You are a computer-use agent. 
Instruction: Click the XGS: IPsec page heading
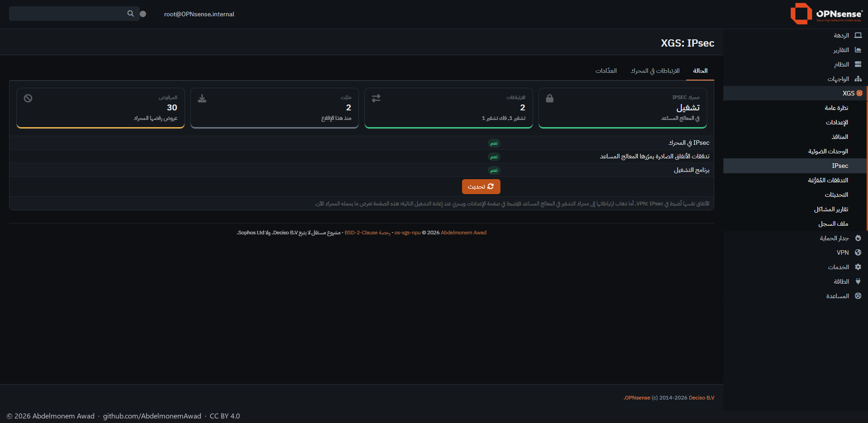pos(688,43)
